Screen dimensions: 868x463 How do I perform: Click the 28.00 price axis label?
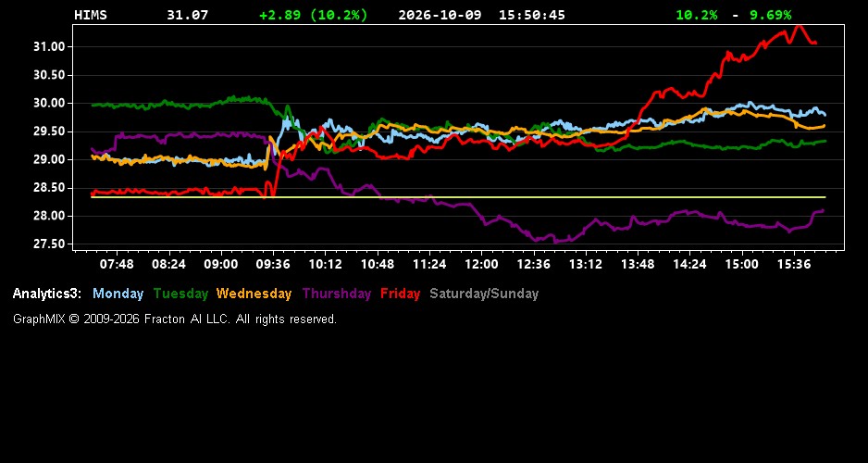point(49,216)
